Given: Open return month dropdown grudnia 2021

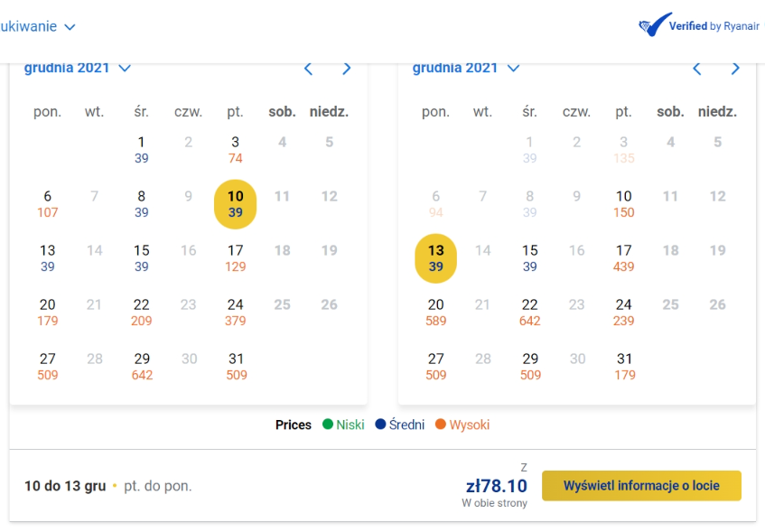Looking at the screenshot, I should pyautogui.click(x=466, y=68).
